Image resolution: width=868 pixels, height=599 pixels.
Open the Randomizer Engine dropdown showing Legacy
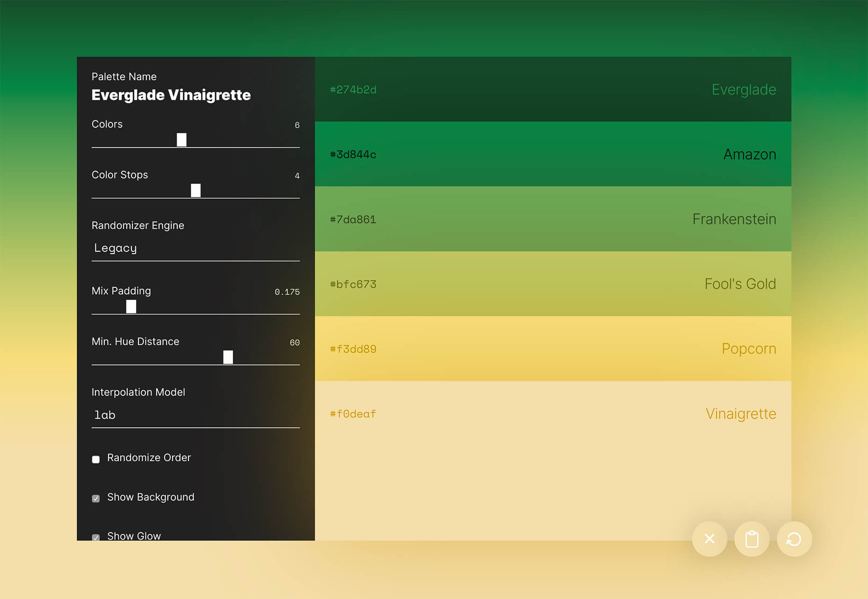(195, 248)
